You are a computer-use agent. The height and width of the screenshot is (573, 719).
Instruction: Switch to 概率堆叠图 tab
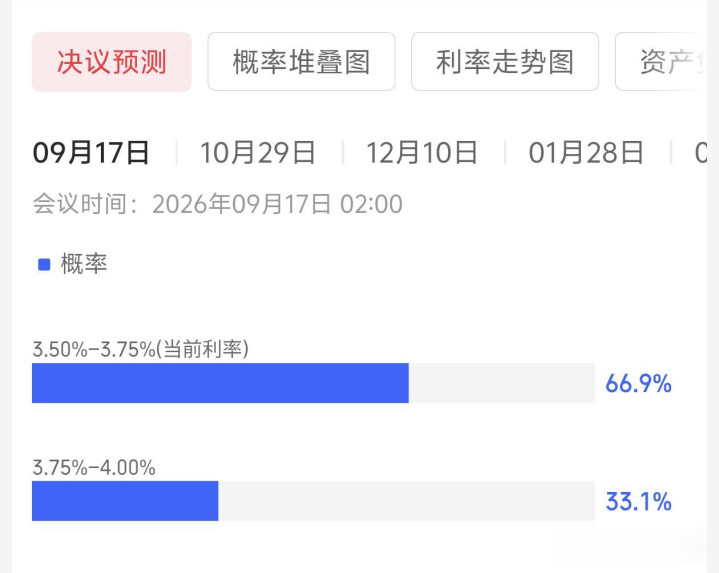click(x=301, y=62)
